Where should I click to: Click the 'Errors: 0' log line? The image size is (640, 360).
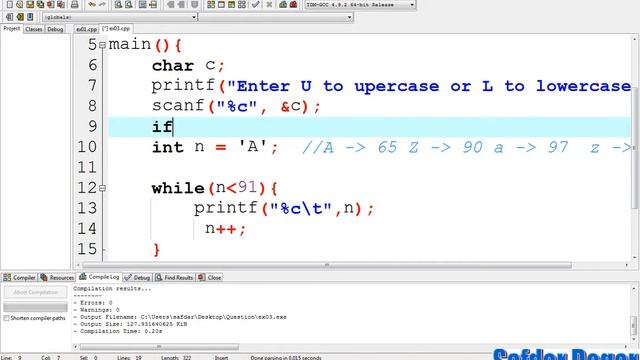click(x=93, y=303)
